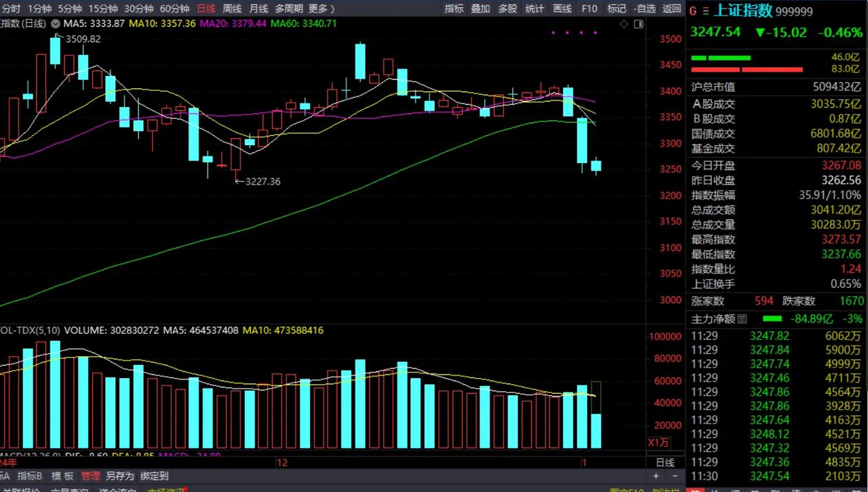Select the 5分钟 period

[x=70, y=9]
